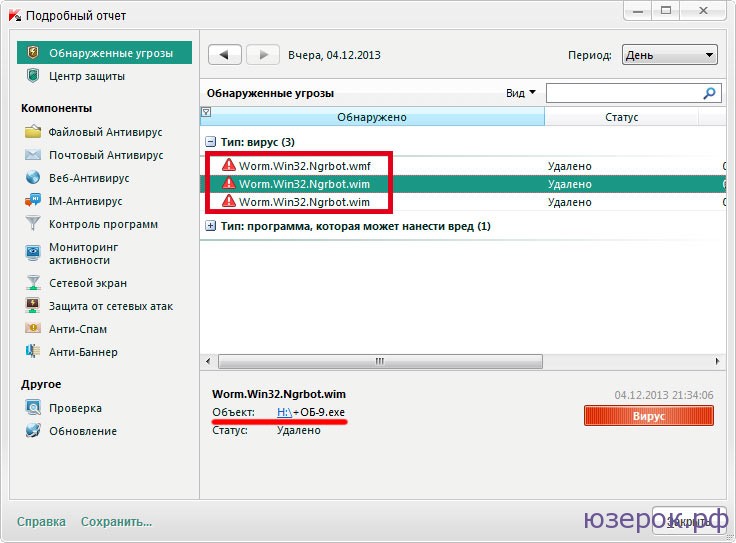Open Центр защиты section
736x543 pixels.
click(87, 76)
